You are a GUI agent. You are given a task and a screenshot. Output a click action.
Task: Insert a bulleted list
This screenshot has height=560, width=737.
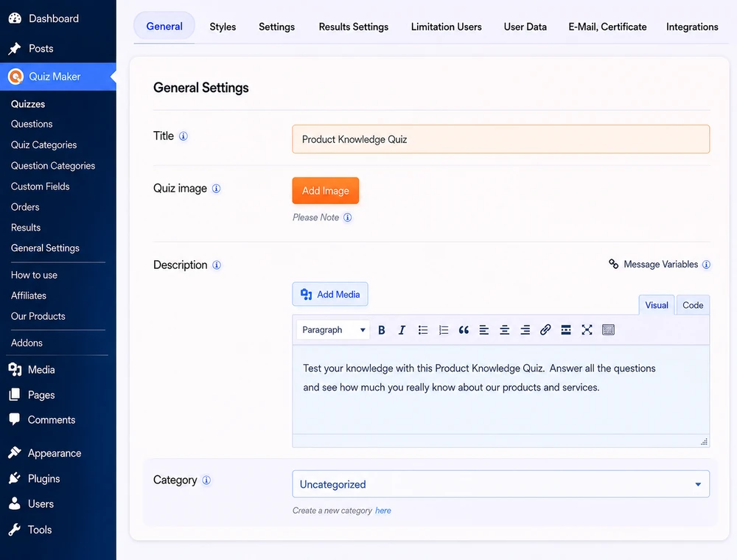coord(423,330)
